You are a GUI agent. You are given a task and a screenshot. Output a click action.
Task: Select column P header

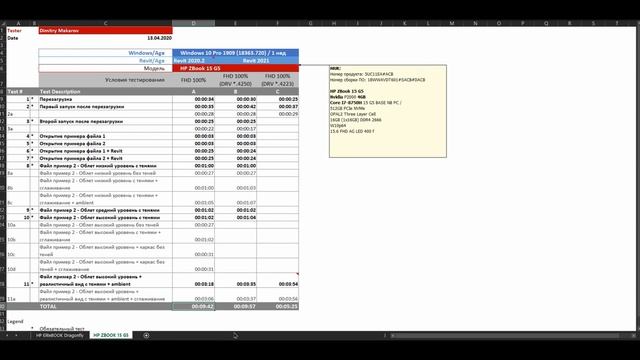point(522,23)
